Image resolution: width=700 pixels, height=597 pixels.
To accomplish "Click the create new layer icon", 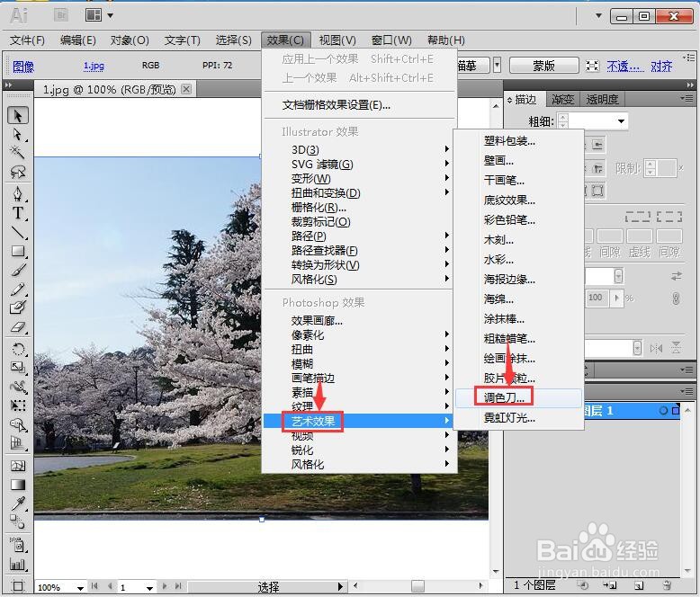I will (639, 584).
